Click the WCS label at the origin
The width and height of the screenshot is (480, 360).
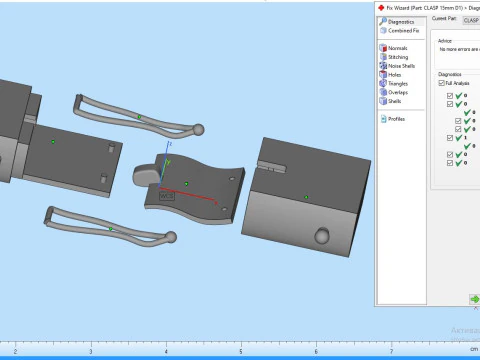click(x=166, y=196)
